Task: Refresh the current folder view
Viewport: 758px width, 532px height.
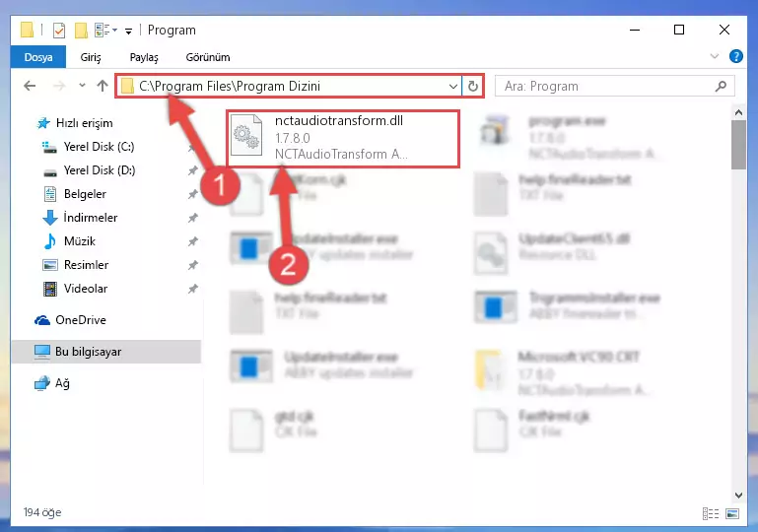Action: coord(473,86)
